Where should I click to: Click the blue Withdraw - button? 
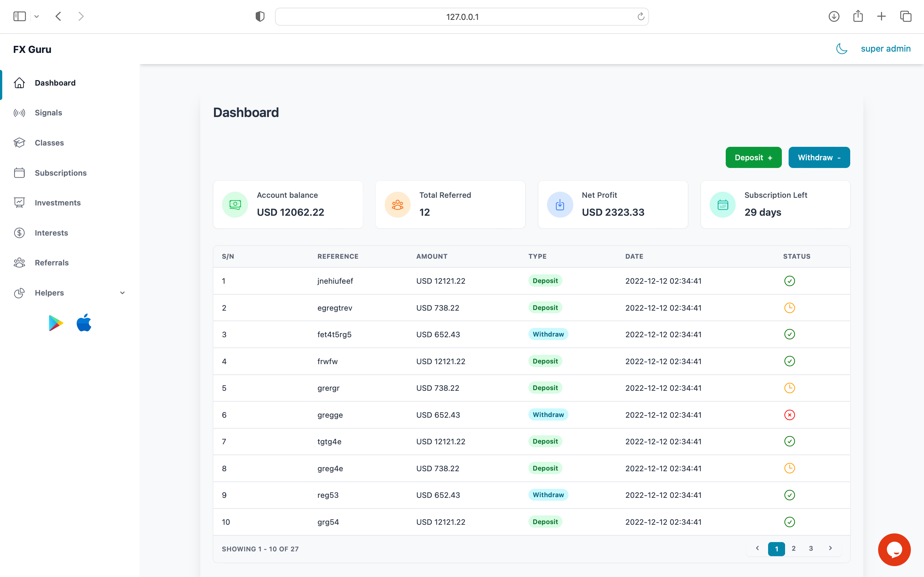819,158
